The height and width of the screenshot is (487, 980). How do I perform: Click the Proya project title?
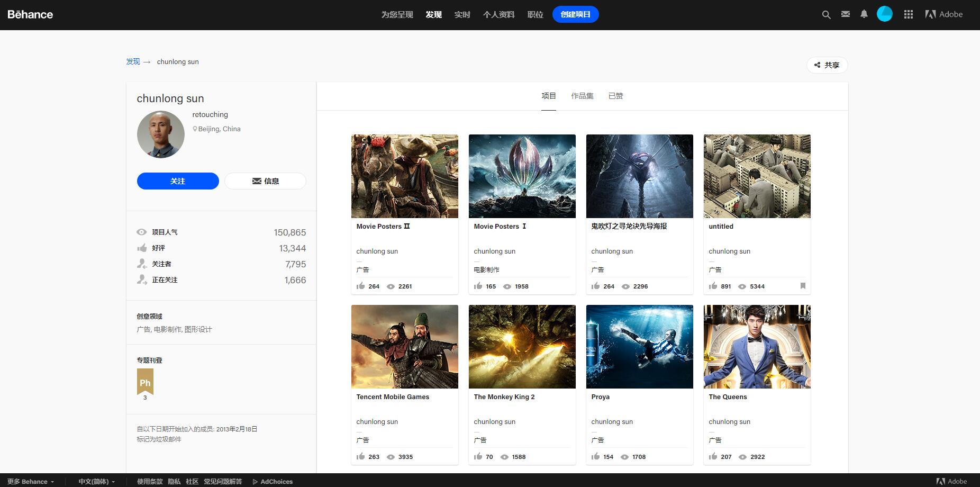pyautogui.click(x=601, y=397)
